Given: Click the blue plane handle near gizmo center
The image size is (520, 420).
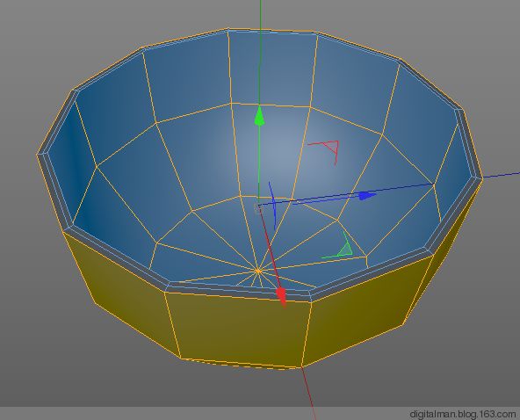Looking at the screenshot, I should pyautogui.click(x=272, y=206).
